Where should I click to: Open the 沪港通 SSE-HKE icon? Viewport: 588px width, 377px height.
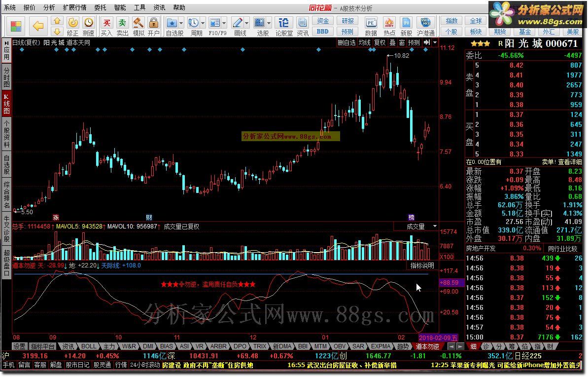click(x=426, y=27)
